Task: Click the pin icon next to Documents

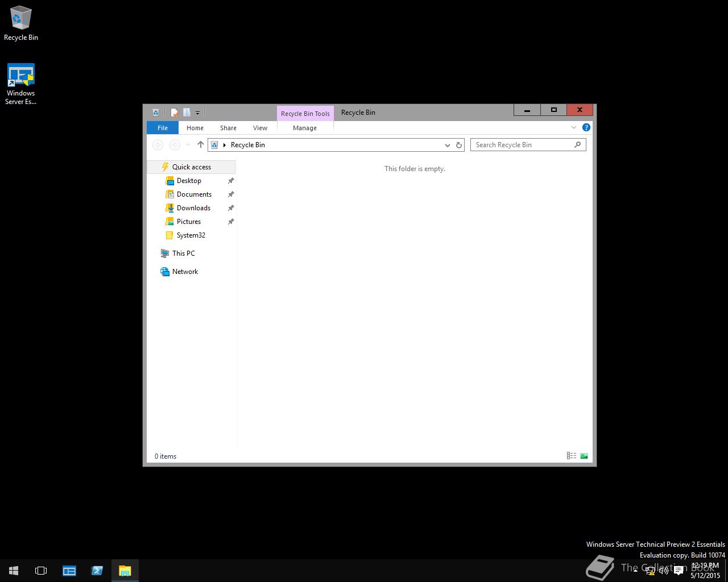Action: point(231,194)
